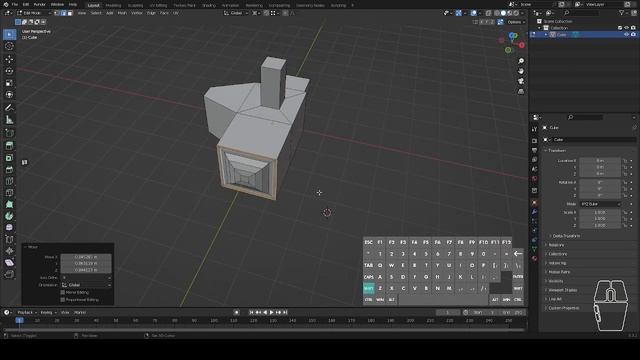Select the Smooth tool

(9, 228)
